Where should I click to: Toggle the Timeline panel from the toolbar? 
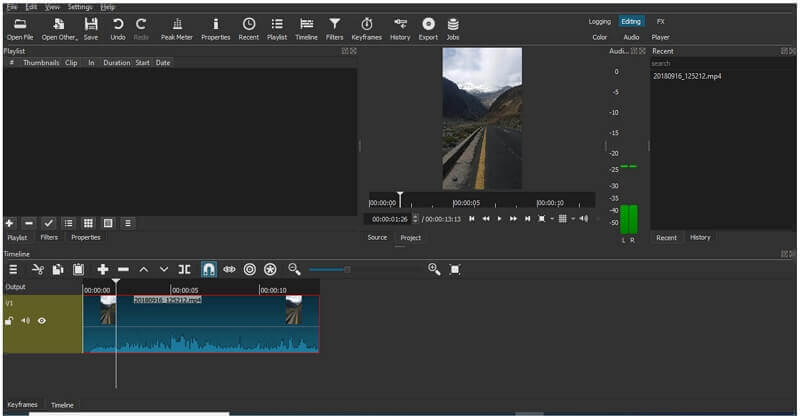coord(306,29)
